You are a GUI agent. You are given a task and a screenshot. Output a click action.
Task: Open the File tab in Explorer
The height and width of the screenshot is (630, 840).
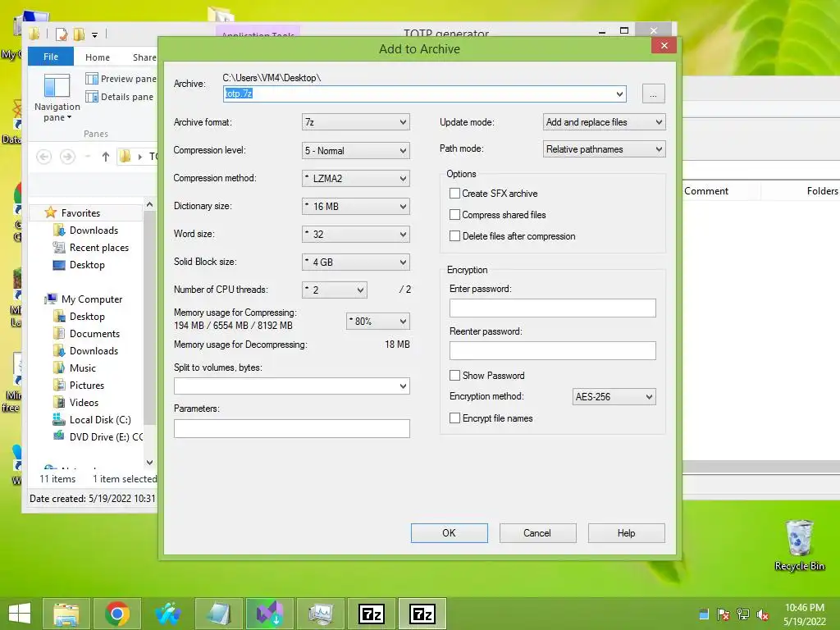point(51,57)
